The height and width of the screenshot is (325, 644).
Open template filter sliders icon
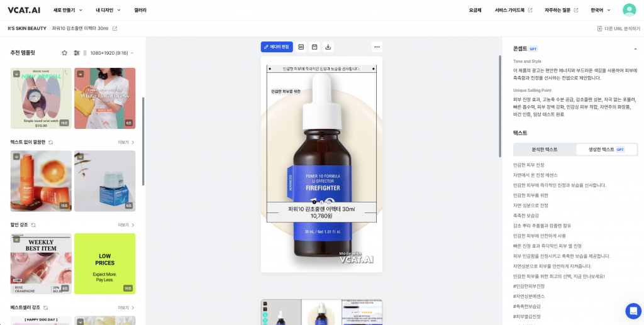[76, 53]
